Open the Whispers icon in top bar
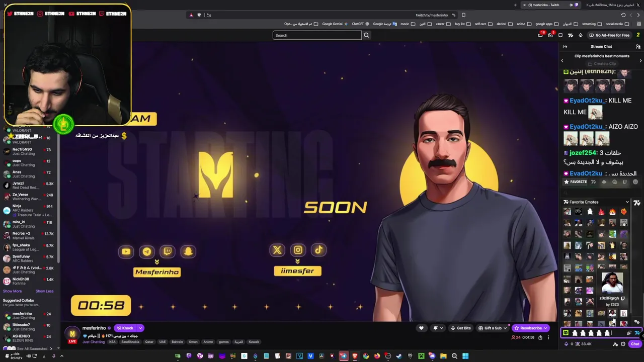The image size is (644, 362). [560, 35]
